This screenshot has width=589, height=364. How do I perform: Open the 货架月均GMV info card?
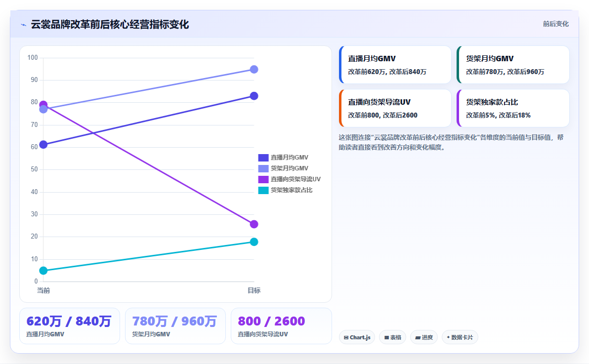click(x=513, y=65)
